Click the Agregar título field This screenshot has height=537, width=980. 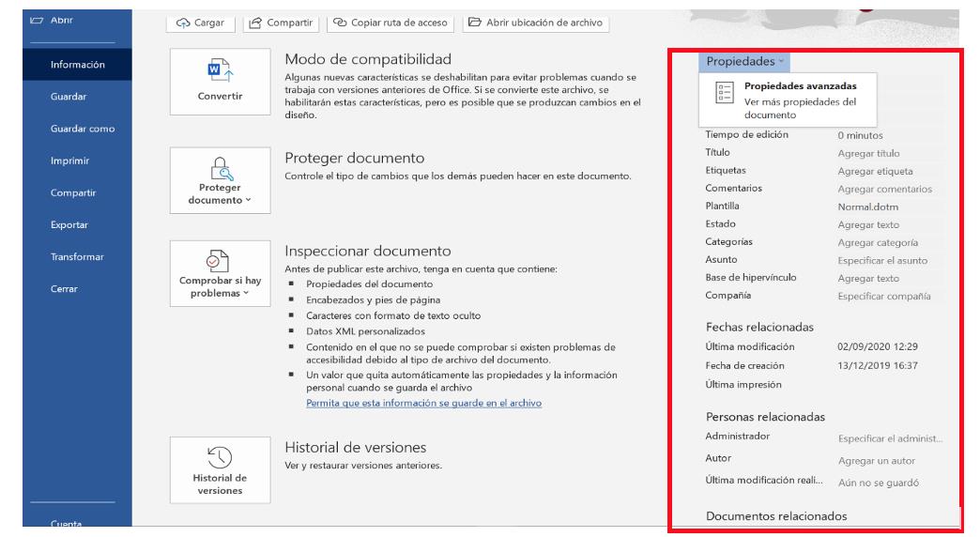point(868,153)
